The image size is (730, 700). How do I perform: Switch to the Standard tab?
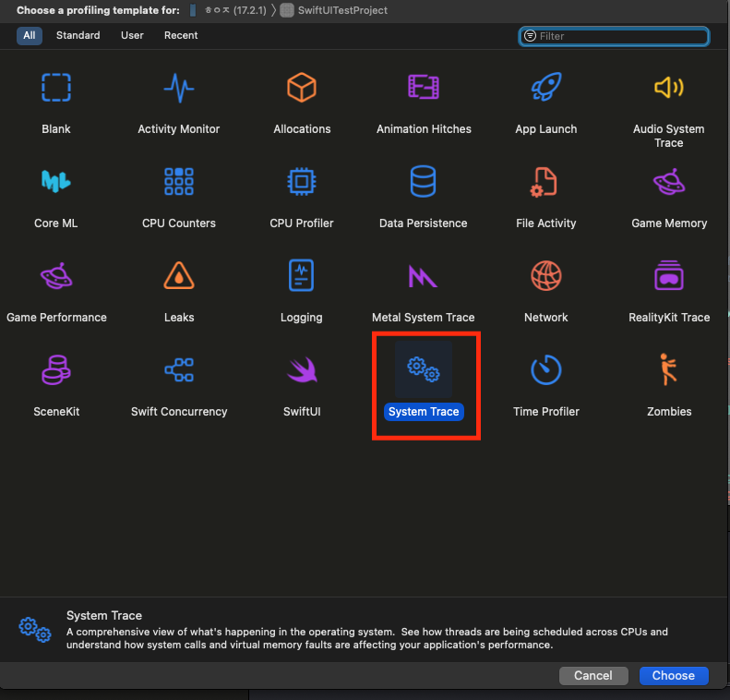tap(78, 35)
